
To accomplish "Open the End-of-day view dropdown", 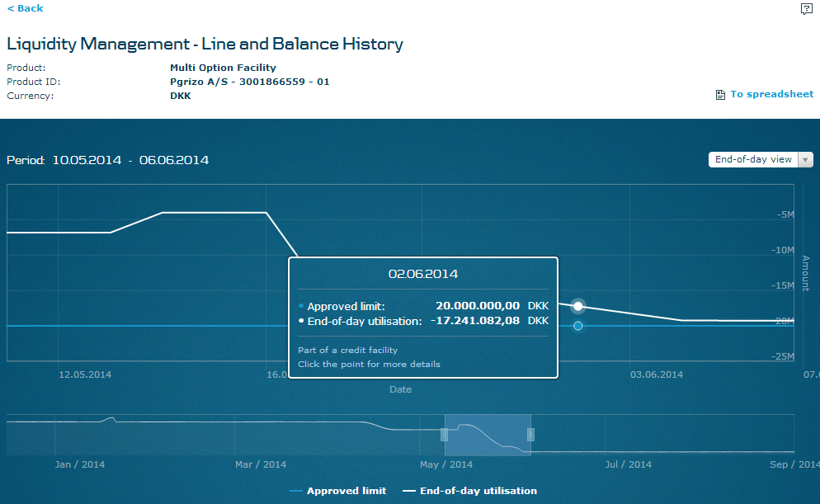I will coord(753,160).
